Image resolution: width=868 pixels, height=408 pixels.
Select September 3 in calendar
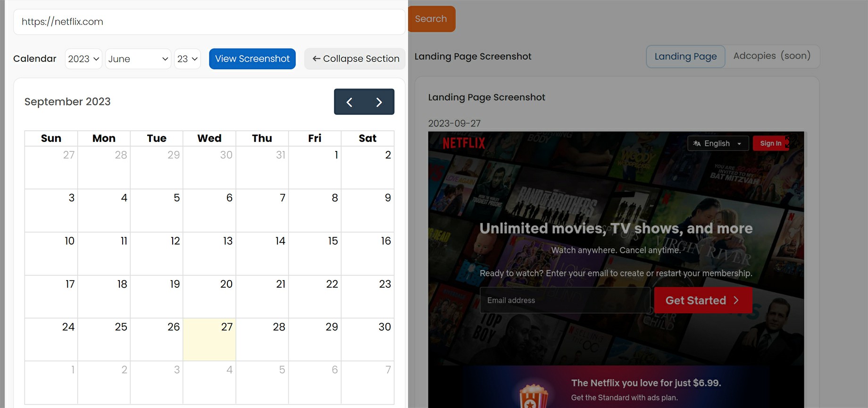pyautogui.click(x=51, y=211)
